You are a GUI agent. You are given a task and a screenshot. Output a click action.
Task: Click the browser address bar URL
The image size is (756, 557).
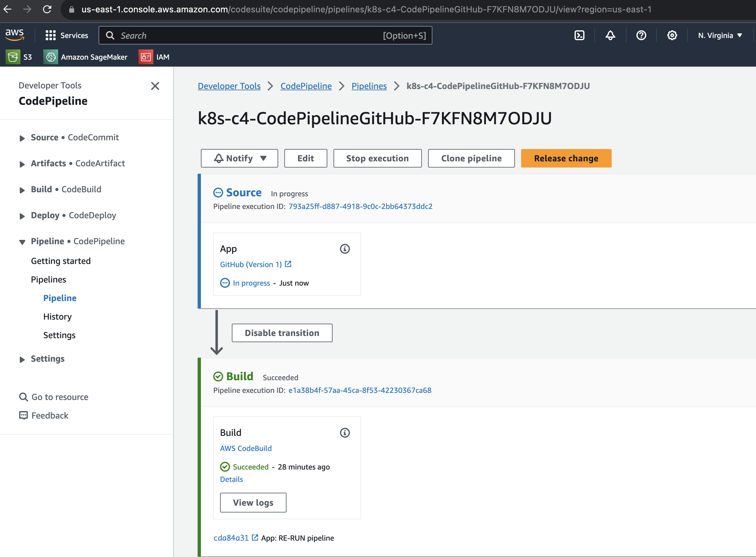[366, 10]
